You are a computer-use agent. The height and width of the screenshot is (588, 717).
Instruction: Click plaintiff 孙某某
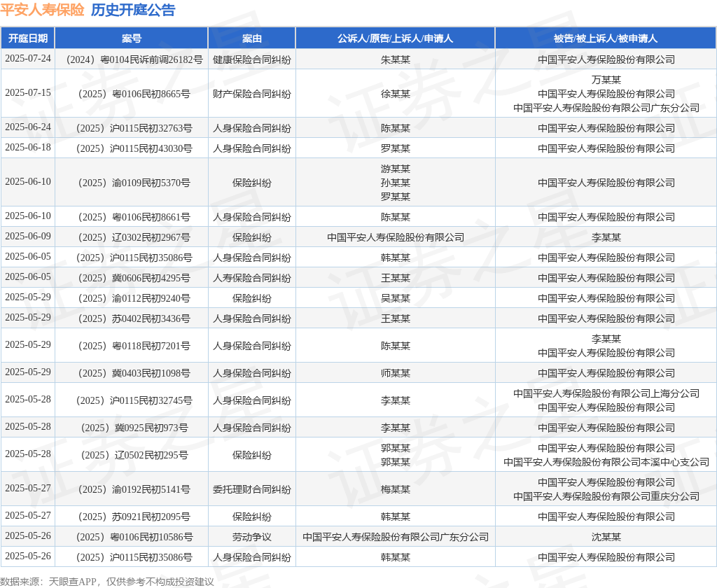[x=396, y=183]
